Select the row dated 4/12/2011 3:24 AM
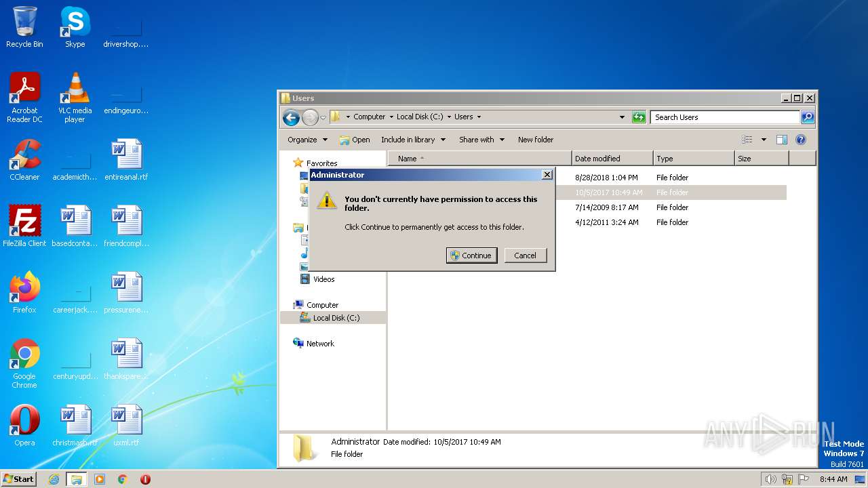Screen dimensions: 868x488 point(587,222)
